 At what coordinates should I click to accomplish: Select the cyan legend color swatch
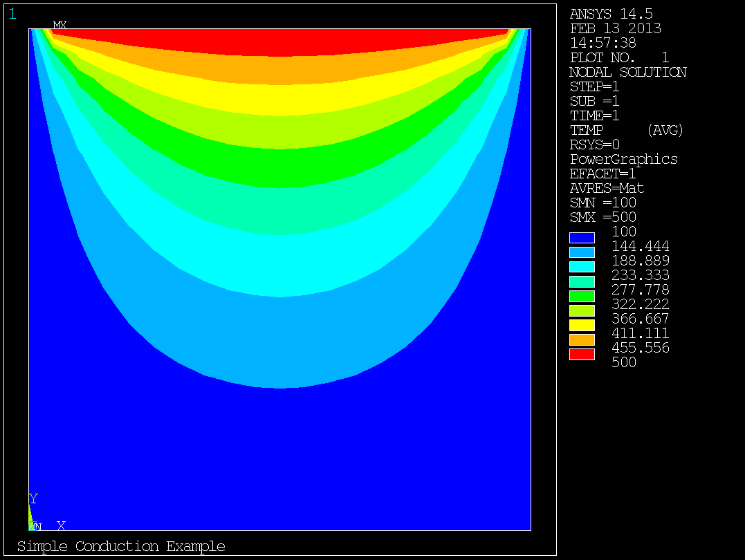point(582,267)
